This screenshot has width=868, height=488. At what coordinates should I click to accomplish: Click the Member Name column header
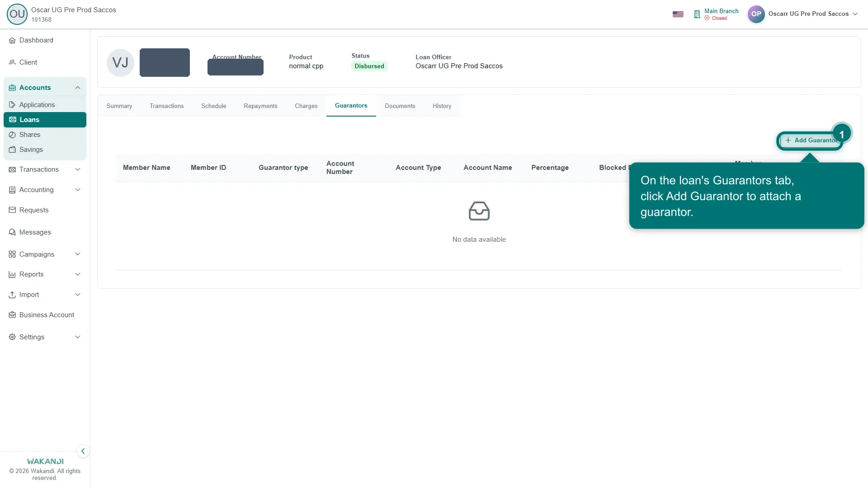click(x=146, y=168)
